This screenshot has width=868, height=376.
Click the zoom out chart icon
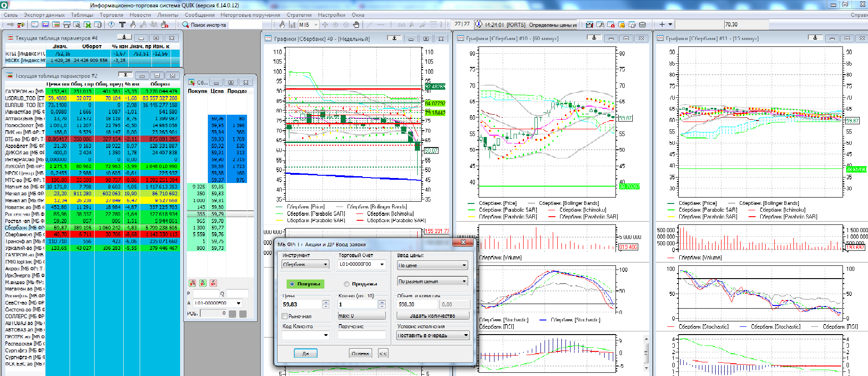click(346, 25)
